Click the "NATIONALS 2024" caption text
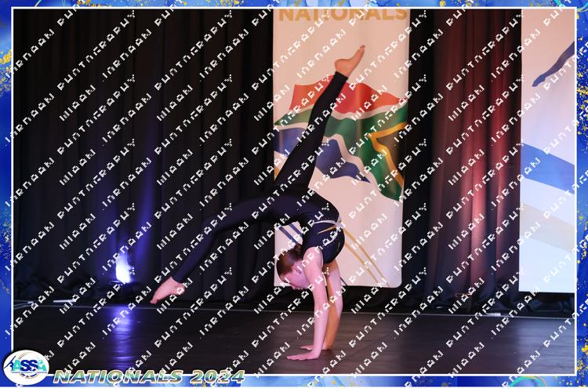The height and width of the screenshot is (392, 588). [149, 376]
